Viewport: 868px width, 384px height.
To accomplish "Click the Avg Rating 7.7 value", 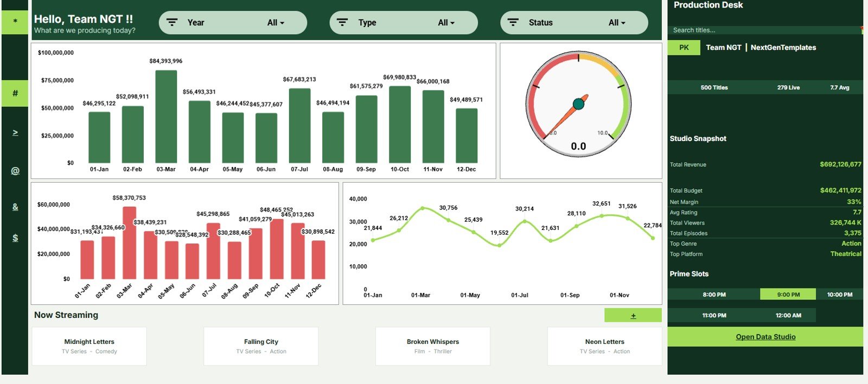I will (x=857, y=213).
